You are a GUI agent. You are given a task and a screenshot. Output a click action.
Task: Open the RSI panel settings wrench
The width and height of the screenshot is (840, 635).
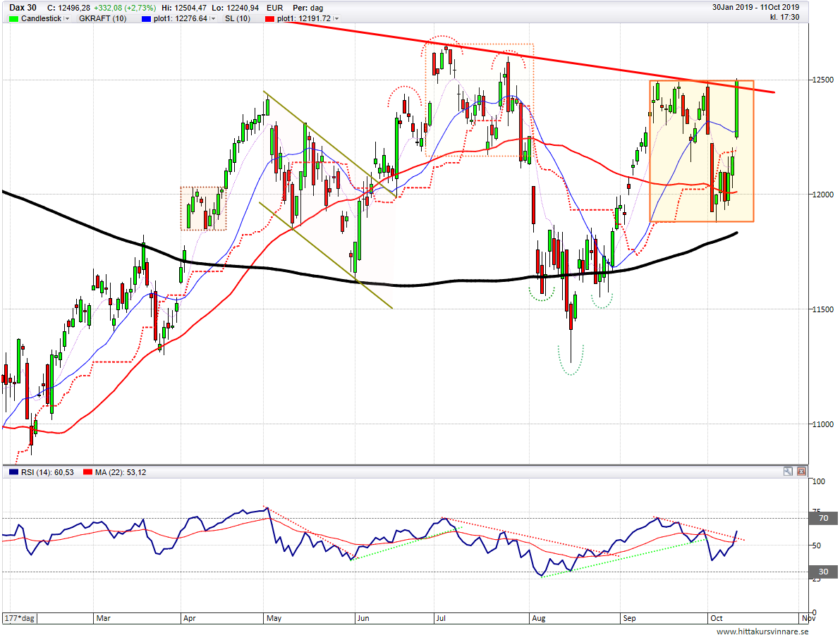click(788, 471)
